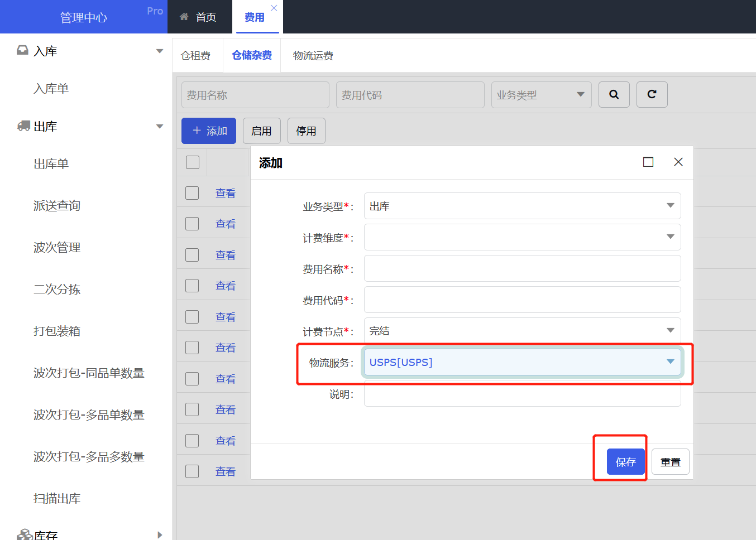Open 二次分拣 in the sidebar

click(x=57, y=289)
